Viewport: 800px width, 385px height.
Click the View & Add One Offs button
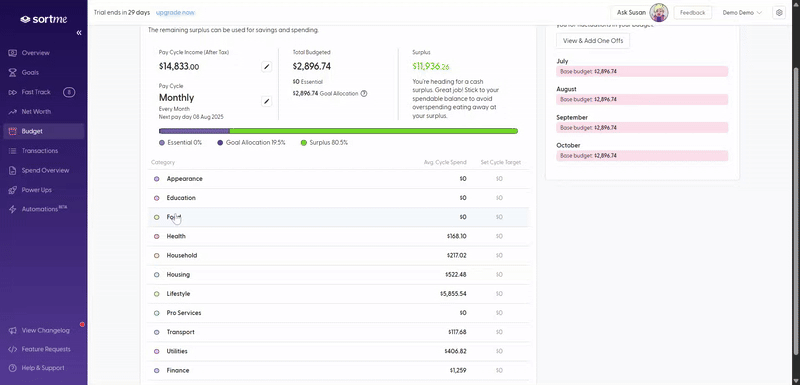593,41
